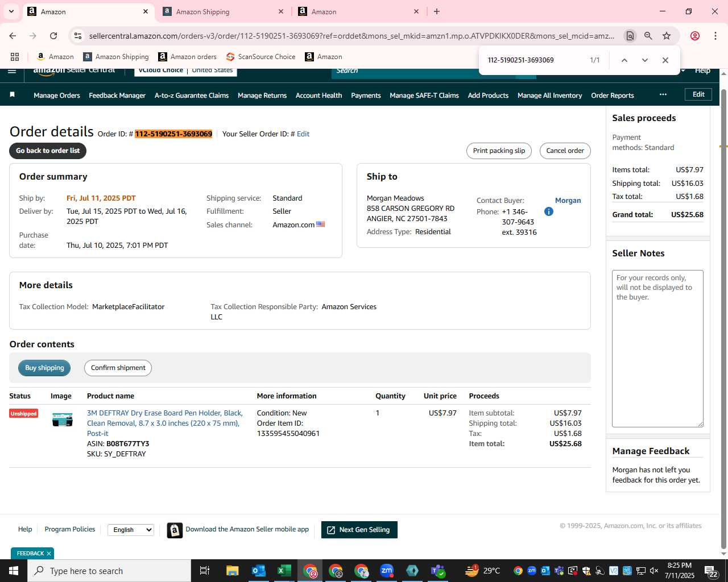Open Excel from taskbar
728x582 pixels.
click(284, 571)
